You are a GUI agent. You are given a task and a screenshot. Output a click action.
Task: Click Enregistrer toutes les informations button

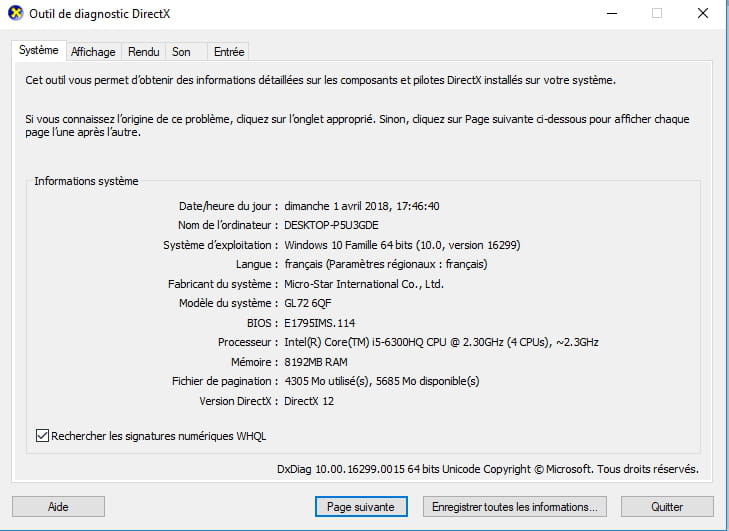tap(514, 506)
